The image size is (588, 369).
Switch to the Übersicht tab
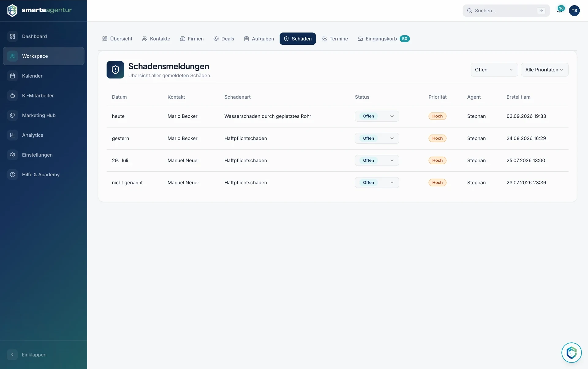[117, 39]
